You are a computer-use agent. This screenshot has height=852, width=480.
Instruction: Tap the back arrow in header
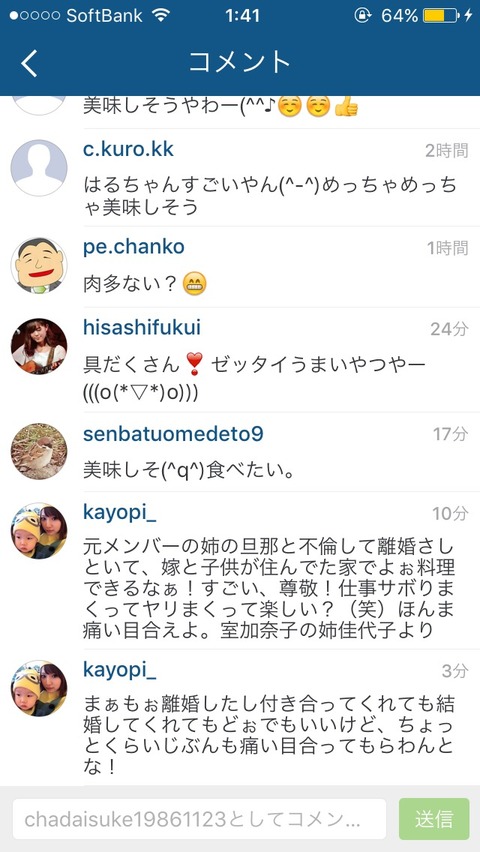(x=29, y=63)
